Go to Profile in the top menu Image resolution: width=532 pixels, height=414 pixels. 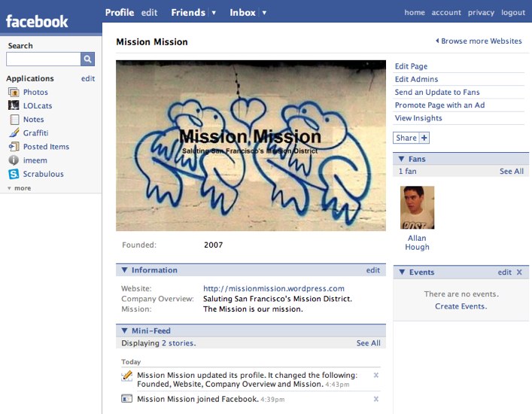click(120, 13)
